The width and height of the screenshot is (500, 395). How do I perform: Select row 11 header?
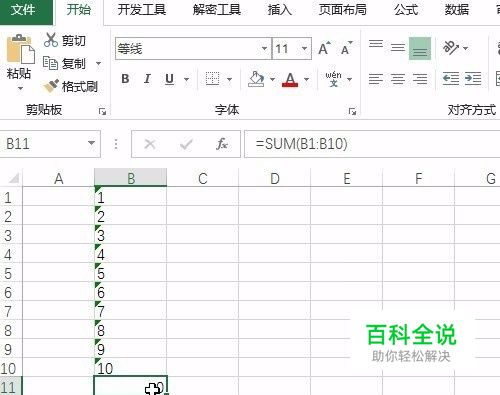pyautogui.click(x=11, y=387)
